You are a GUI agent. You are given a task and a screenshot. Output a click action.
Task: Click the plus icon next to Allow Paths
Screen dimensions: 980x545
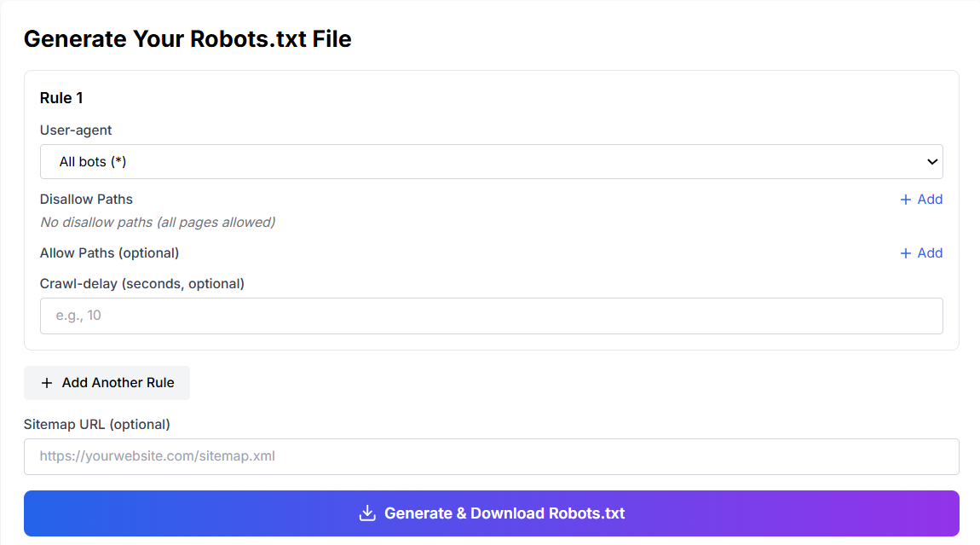tap(905, 252)
